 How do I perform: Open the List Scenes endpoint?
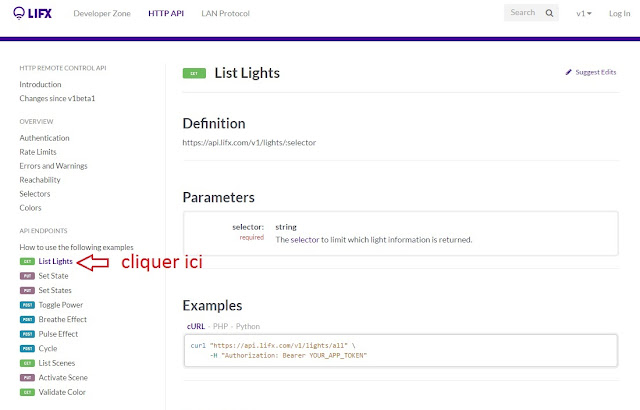click(x=57, y=363)
